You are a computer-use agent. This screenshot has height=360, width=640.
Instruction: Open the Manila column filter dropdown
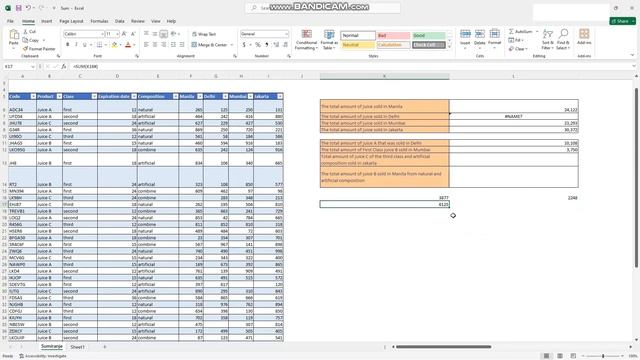tap(200, 96)
